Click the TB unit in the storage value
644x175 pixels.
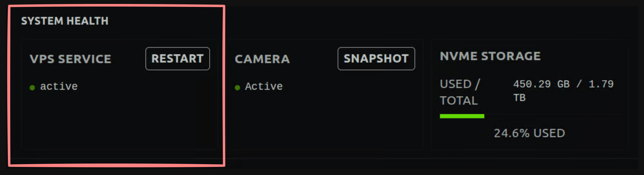pyautogui.click(x=519, y=98)
